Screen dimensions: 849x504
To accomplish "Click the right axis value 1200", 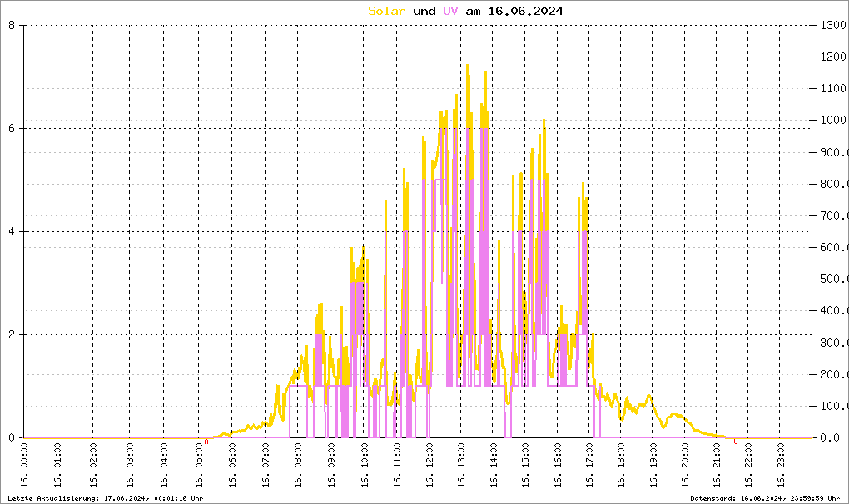I will pos(833,57).
